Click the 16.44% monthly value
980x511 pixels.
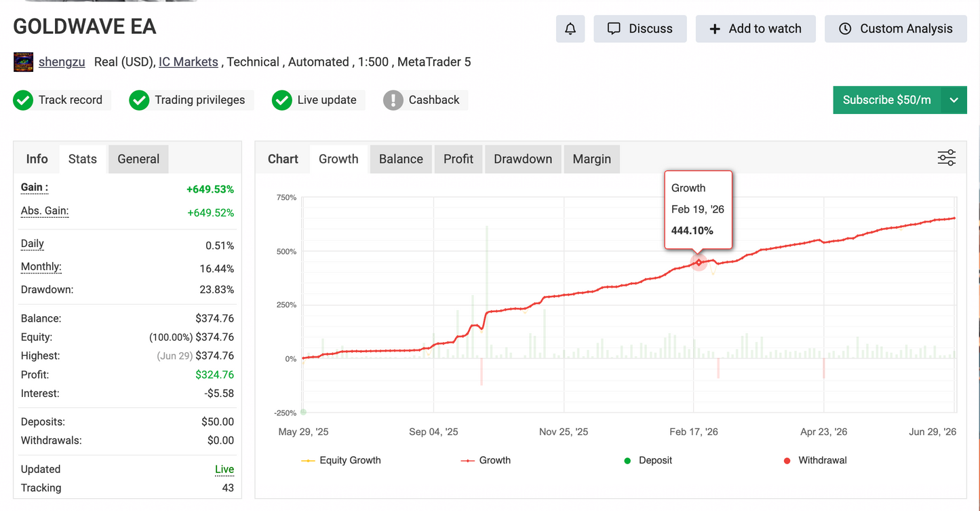tap(217, 269)
